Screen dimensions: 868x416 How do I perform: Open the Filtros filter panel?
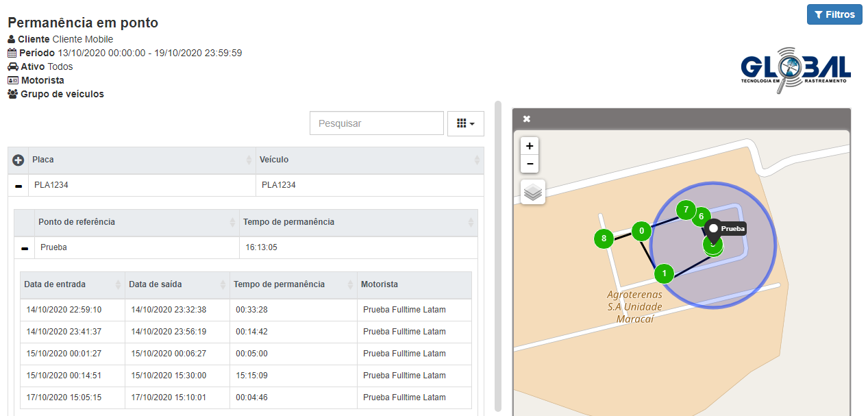pos(834,14)
